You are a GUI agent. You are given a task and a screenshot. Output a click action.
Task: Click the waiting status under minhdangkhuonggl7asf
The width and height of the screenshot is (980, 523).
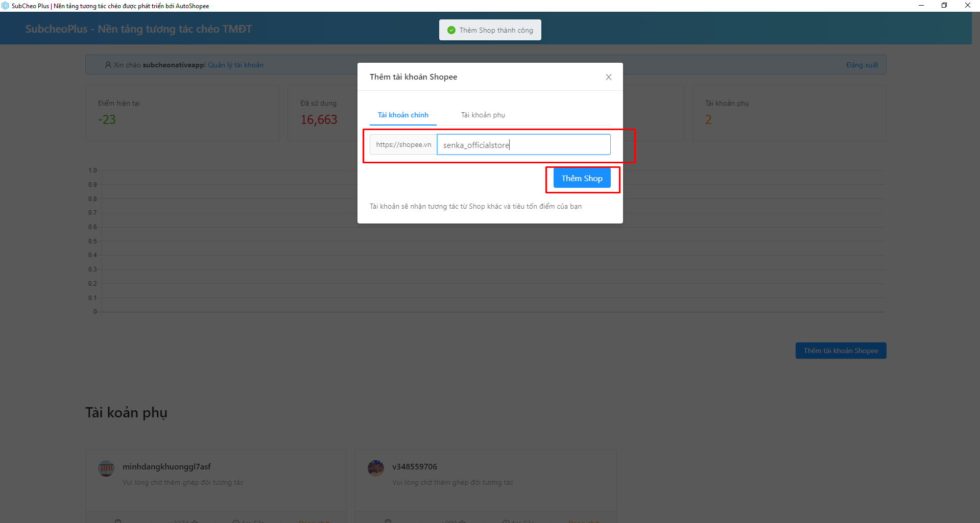[183, 482]
